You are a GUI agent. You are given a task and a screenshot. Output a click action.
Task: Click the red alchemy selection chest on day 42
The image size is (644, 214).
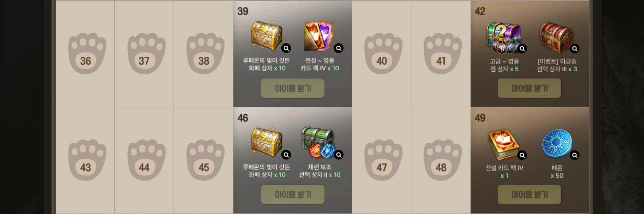tap(556, 37)
